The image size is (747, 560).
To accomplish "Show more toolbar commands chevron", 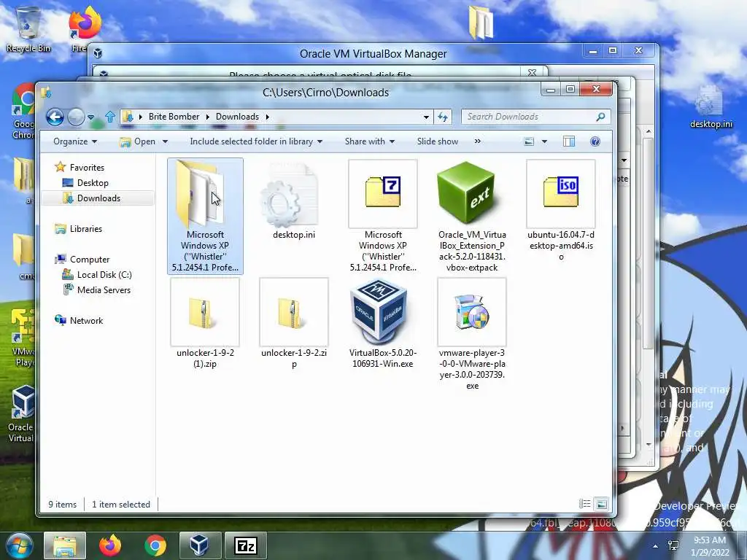I will coord(477,141).
